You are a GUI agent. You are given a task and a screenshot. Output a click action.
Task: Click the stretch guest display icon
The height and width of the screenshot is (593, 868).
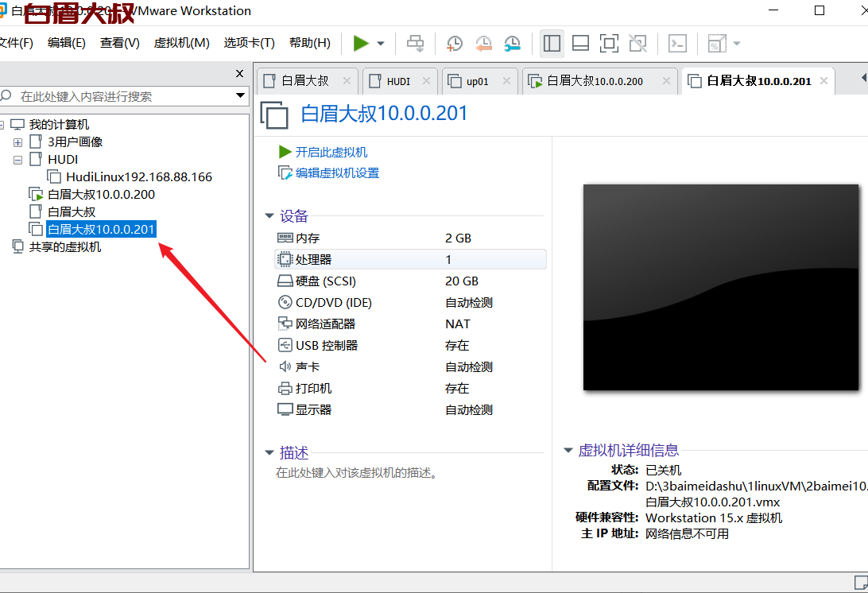tap(717, 43)
